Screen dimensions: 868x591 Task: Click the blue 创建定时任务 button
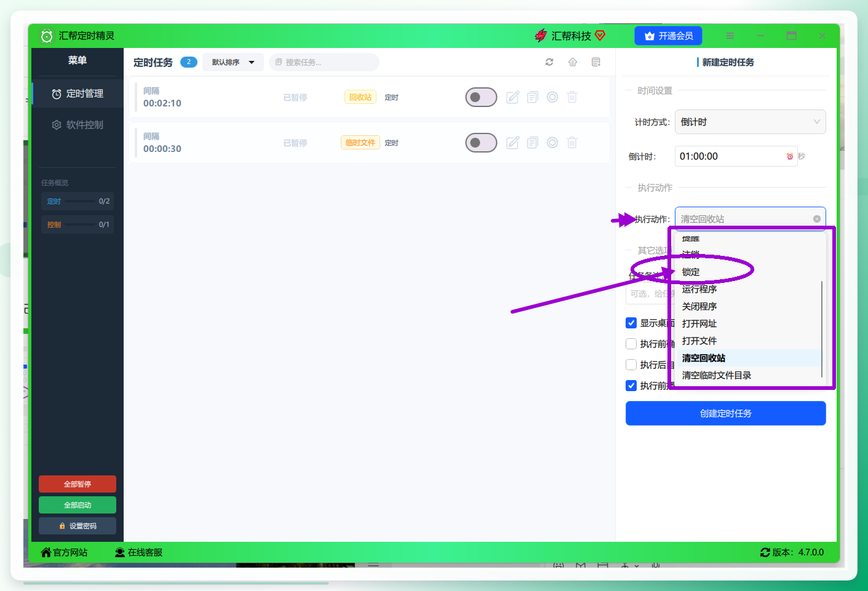tap(726, 413)
